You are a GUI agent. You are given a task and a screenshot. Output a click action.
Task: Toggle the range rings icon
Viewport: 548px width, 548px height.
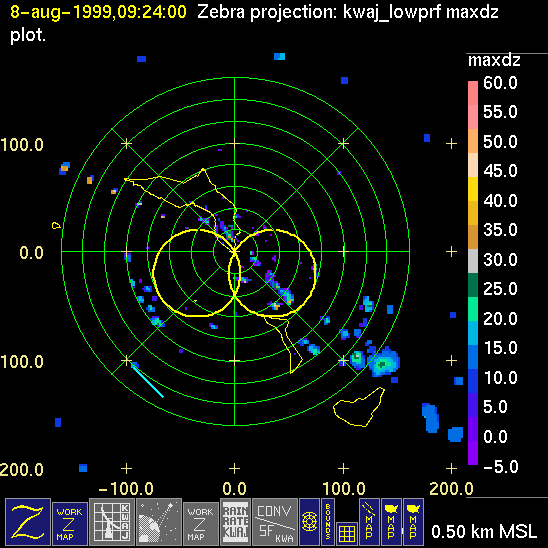click(309, 522)
